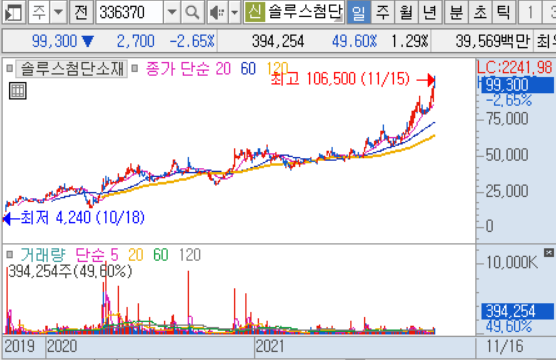Click the 2021 label on time axis

[269, 346]
